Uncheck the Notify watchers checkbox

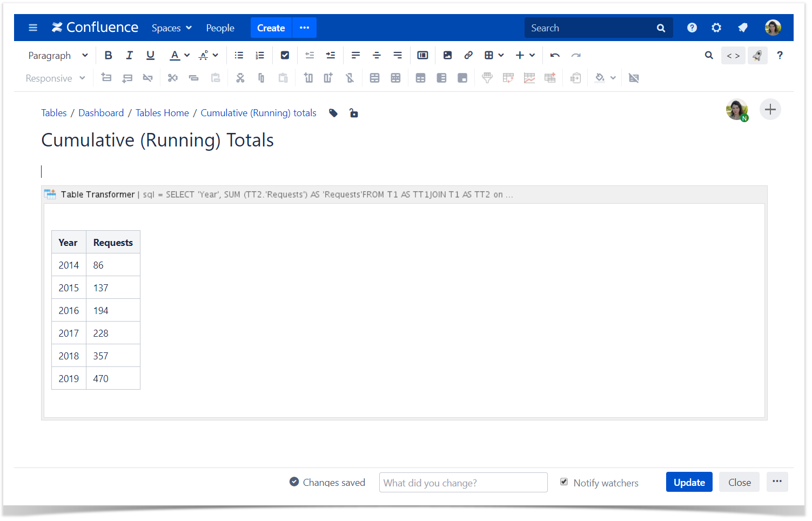[x=564, y=482]
